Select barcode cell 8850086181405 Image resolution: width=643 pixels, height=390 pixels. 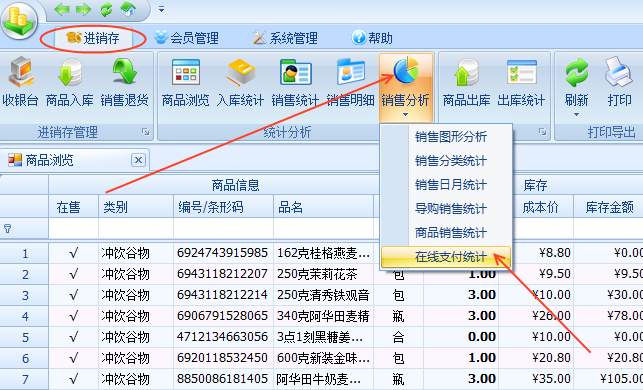(x=223, y=379)
